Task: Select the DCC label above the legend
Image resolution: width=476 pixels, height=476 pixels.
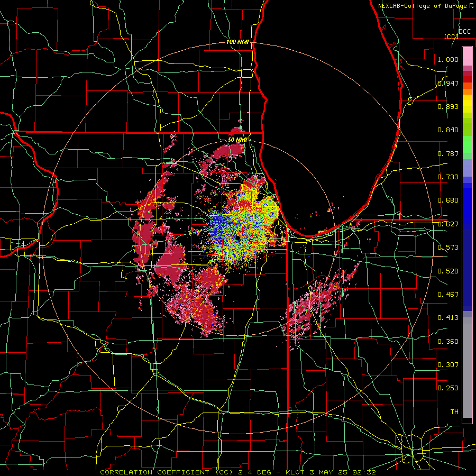Action: [464, 31]
